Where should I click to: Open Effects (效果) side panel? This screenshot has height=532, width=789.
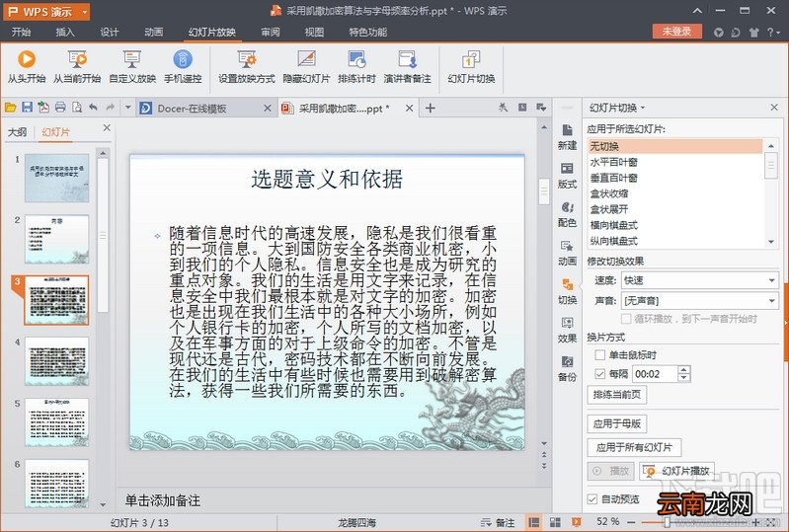pos(567,331)
